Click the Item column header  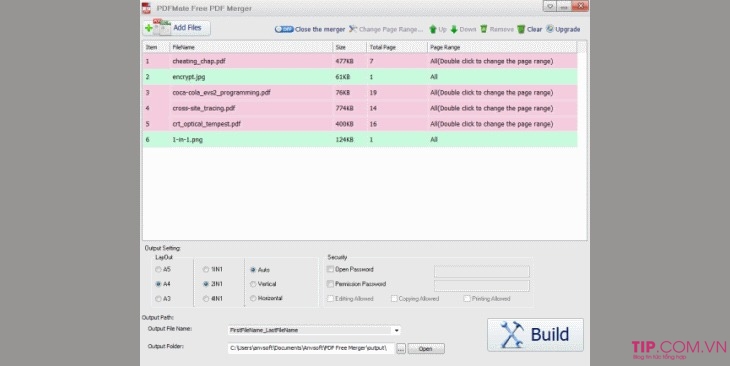click(156, 47)
